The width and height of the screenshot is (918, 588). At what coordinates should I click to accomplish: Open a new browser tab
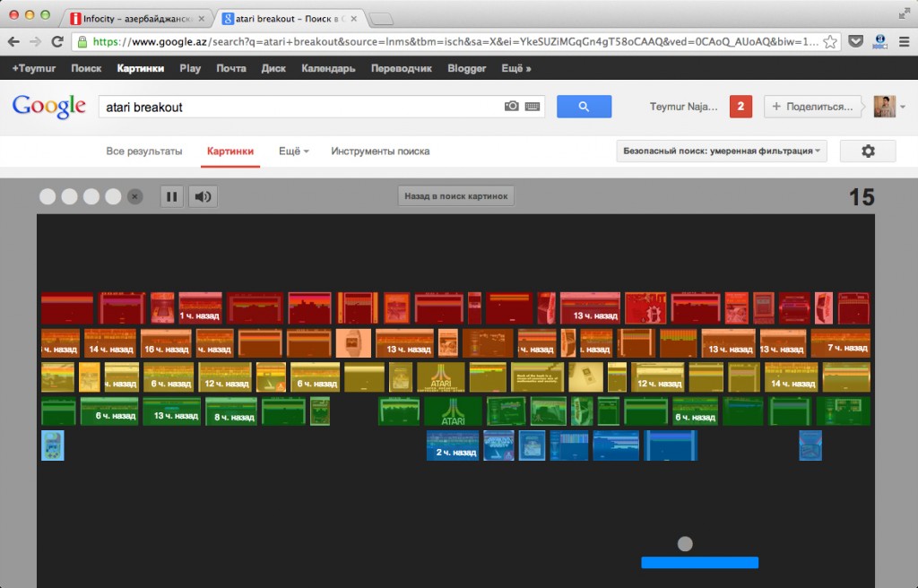click(382, 20)
